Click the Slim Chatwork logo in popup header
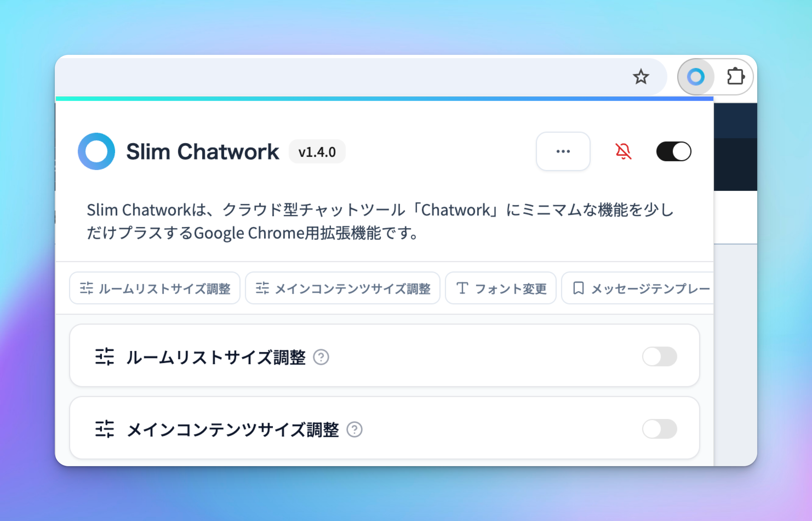The height and width of the screenshot is (521, 812). 96,151
